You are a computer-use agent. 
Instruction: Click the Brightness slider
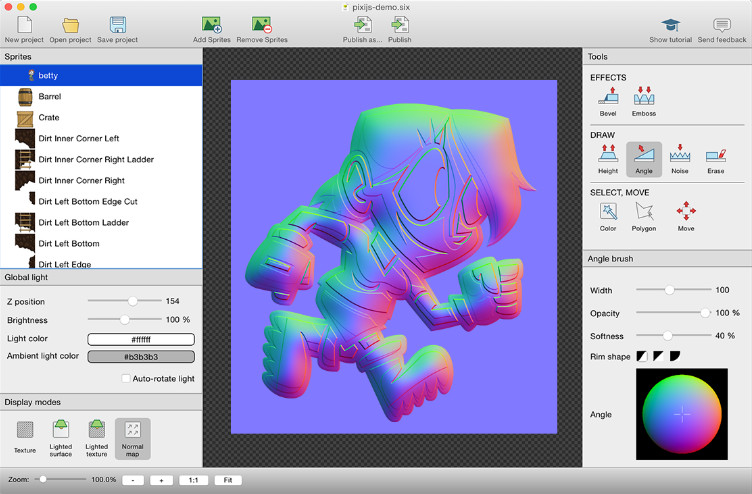(x=125, y=319)
